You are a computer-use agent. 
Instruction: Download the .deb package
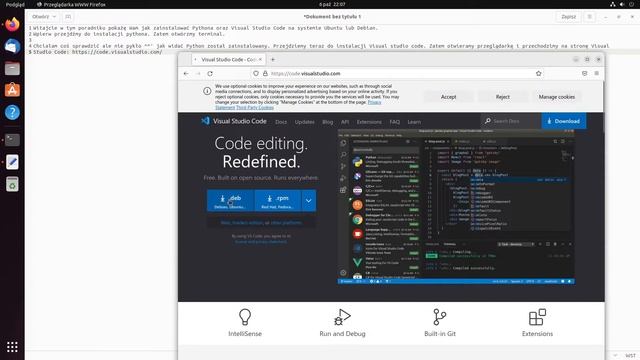pos(231,200)
